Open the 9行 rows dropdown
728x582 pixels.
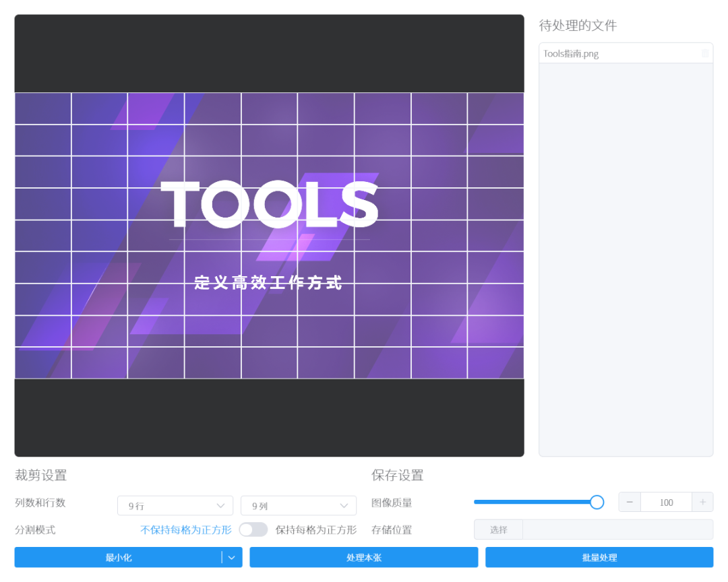[x=175, y=505]
